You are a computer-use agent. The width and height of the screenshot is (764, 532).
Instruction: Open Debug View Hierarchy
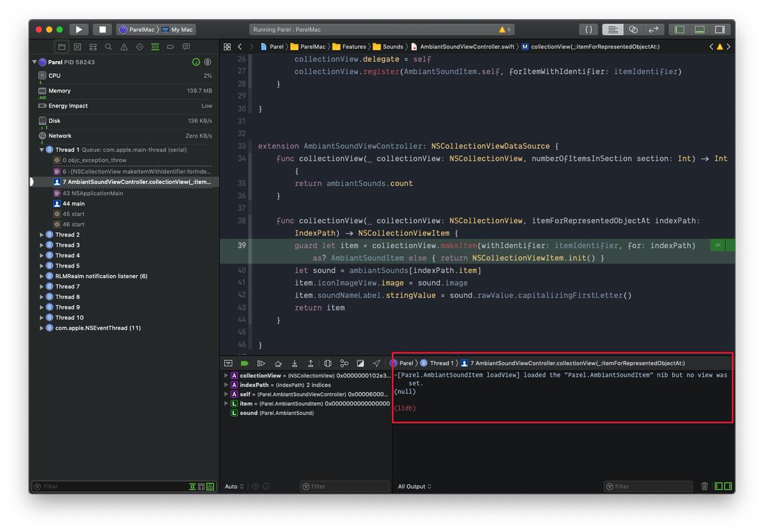pos(328,363)
